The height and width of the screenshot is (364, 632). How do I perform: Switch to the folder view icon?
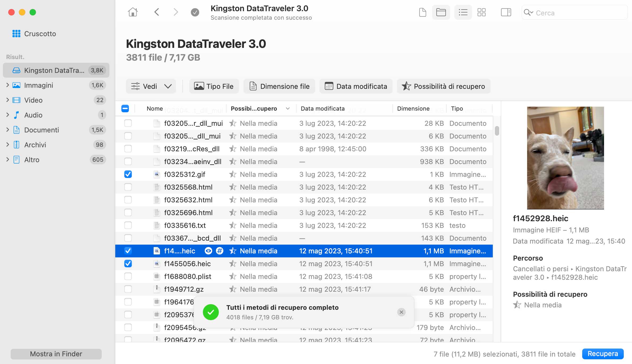441,12
